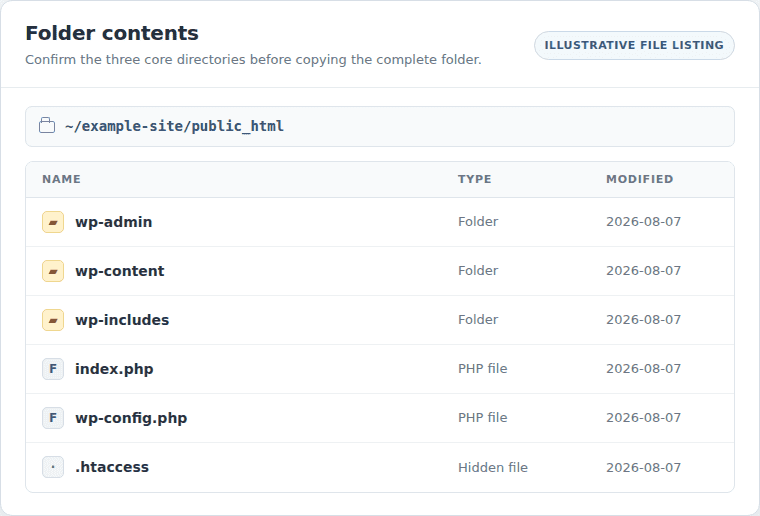Select the index.php file name
The width and height of the screenshot is (760, 516).
(114, 369)
